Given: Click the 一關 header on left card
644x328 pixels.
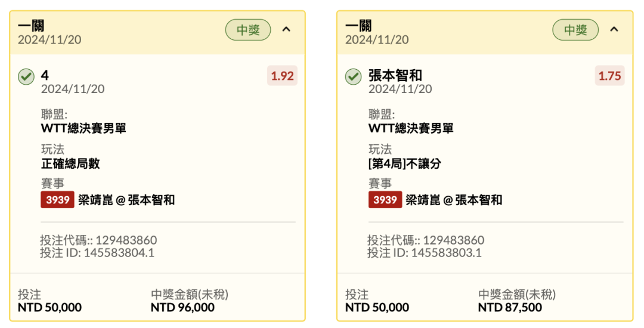Looking at the screenshot, I should click(x=31, y=26).
